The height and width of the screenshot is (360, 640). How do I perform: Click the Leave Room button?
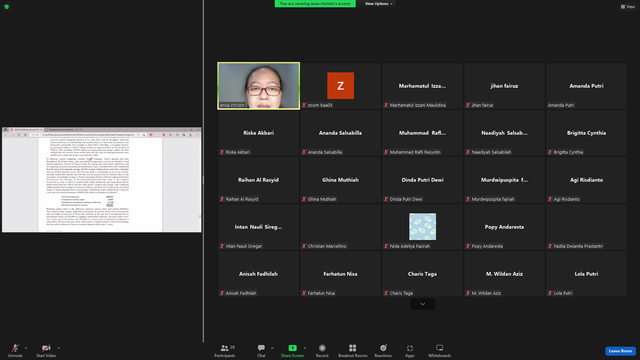(x=620, y=351)
